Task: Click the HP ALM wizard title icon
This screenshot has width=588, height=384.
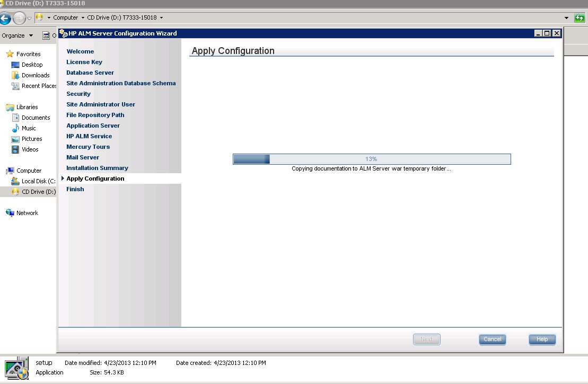Action: click(64, 33)
